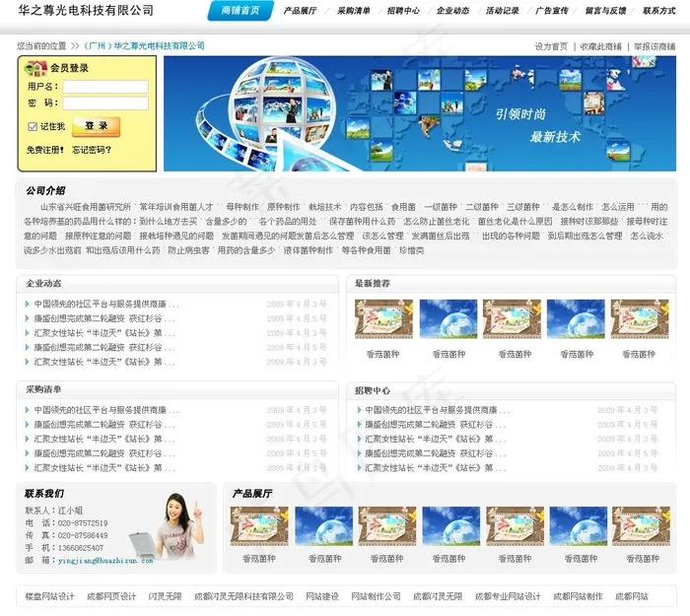Screen dimensions: 690x616
Task: Click the 设为首页 link at top right
Action: coord(551,46)
